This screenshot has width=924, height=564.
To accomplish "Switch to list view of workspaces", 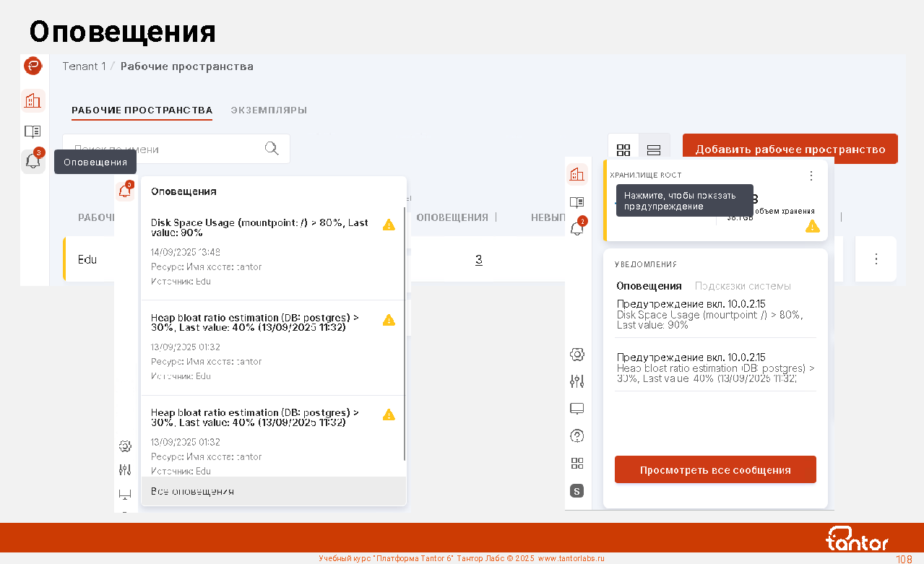I will 654,149.
